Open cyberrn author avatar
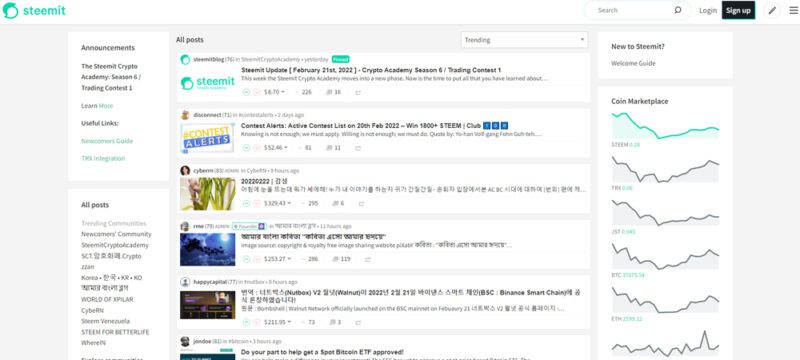Viewport: 800px width, 360px height. tap(185, 171)
